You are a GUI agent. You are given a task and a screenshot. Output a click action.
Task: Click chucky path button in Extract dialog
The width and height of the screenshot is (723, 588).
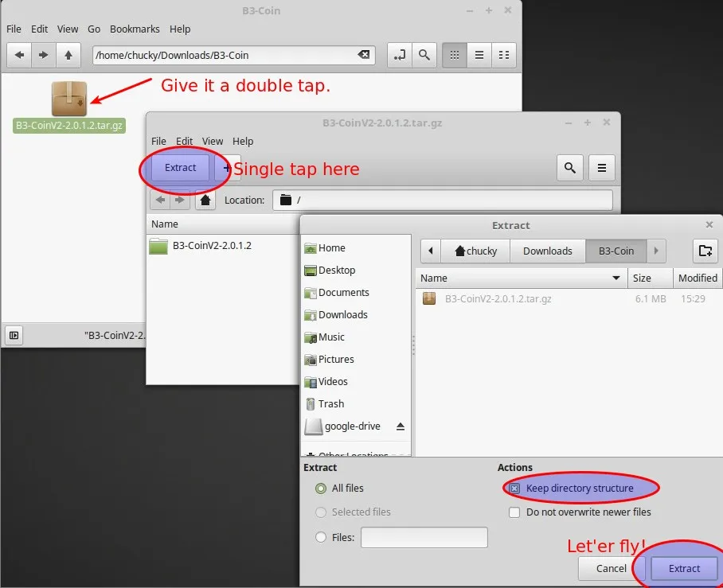(x=475, y=251)
